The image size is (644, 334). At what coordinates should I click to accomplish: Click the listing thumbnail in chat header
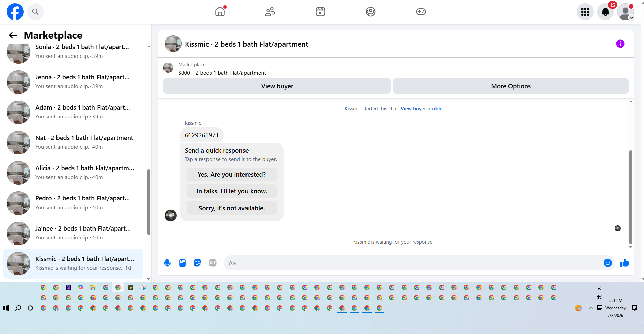(173, 44)
